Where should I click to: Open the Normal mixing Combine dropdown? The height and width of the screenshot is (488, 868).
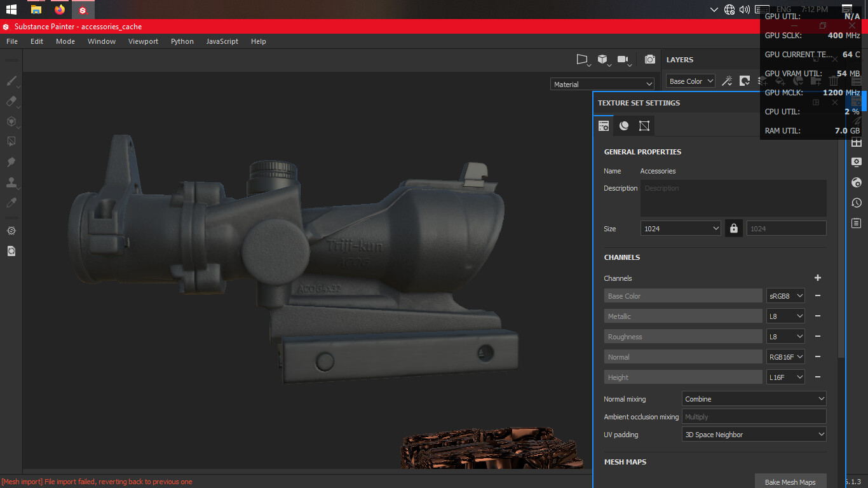point(754,398)
